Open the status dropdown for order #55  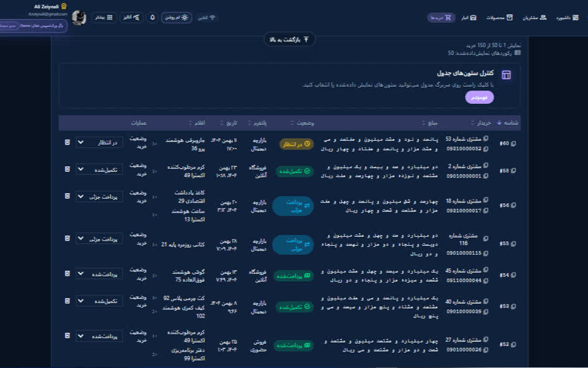pos(99,239)
